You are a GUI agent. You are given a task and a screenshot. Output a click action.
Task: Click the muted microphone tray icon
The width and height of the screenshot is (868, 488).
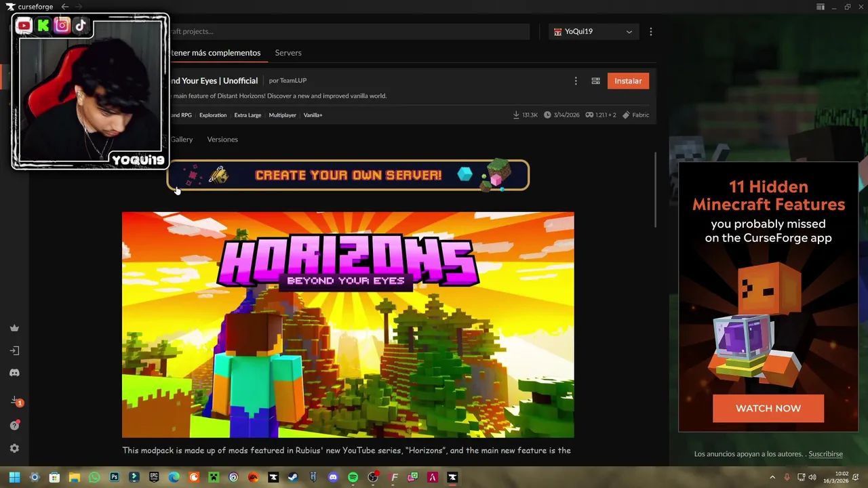[787, 477]
